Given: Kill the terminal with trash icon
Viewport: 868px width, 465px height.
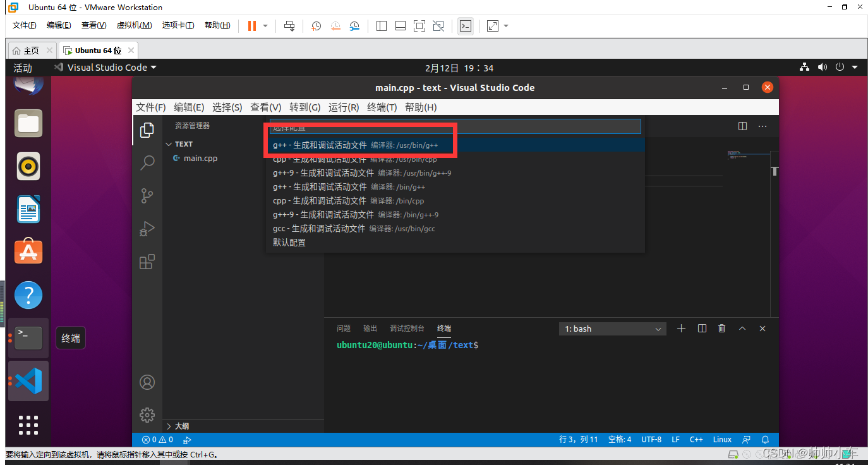Looking at the screenshot, I should [x=722, y=329].
